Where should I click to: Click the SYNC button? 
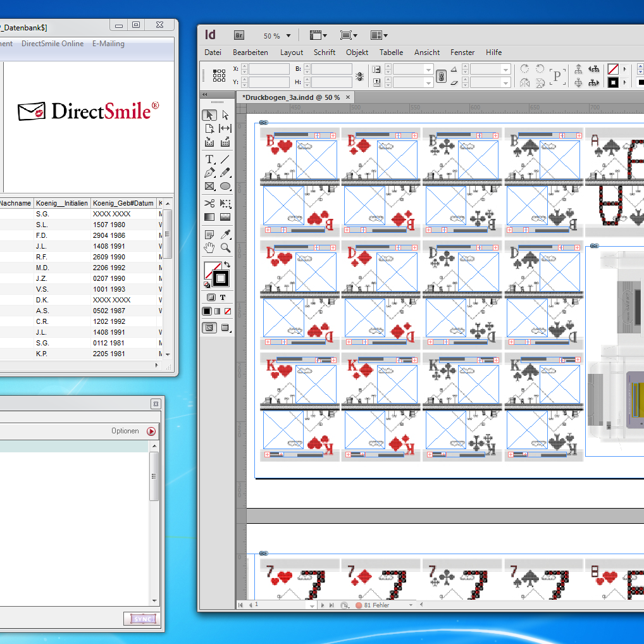pos(142,619)
